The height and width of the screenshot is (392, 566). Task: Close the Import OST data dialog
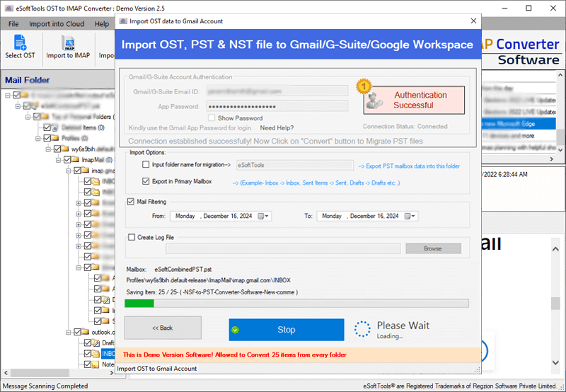click(x=473, y=21)
